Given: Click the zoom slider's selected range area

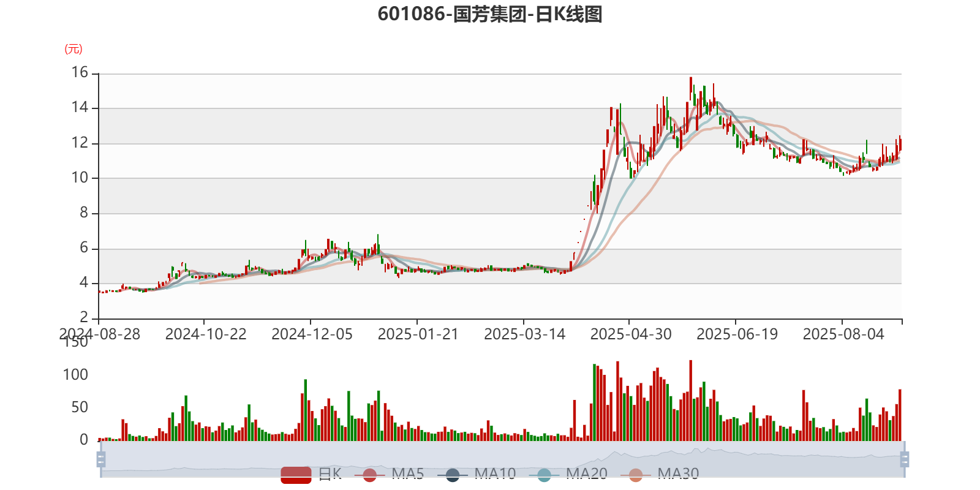Looking at the screenshot, I should click(x=503, y=459).
